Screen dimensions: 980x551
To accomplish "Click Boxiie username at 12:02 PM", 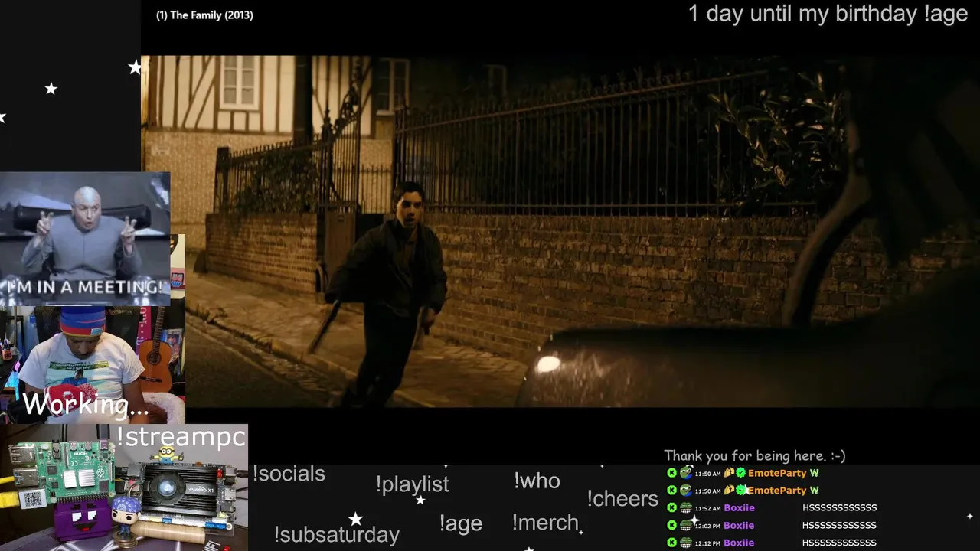I will tap(739, 525).
